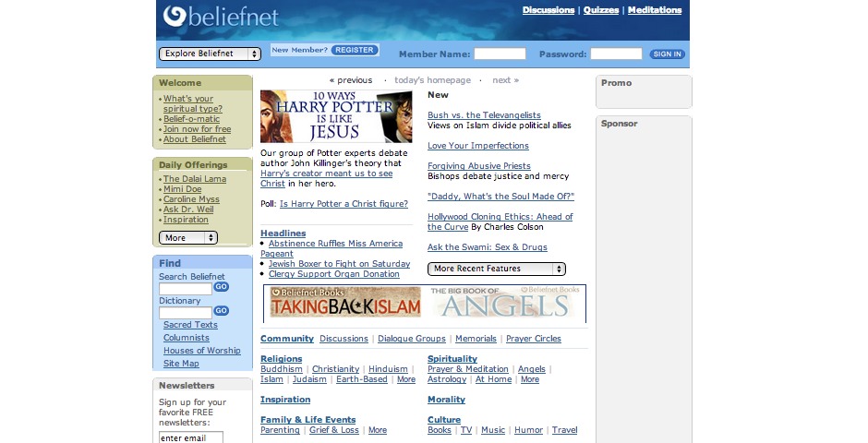
Task: Open Houses of Worship
Action: pos(202,351)
